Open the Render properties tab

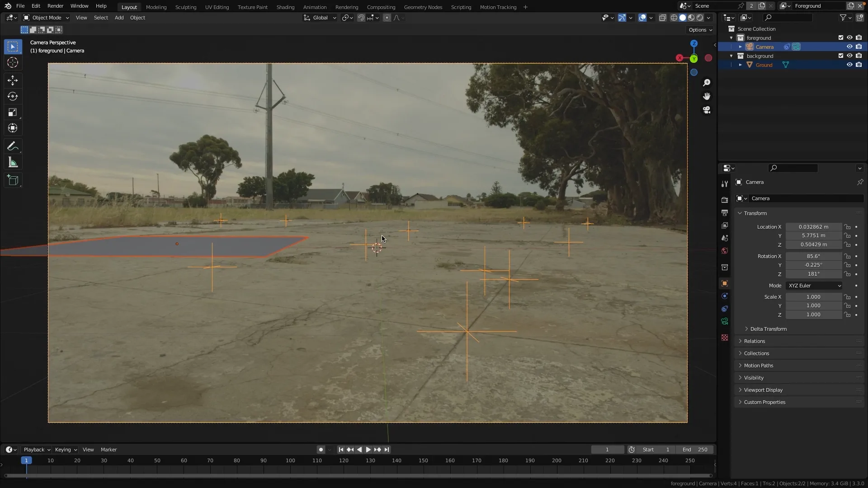[725, 199]
